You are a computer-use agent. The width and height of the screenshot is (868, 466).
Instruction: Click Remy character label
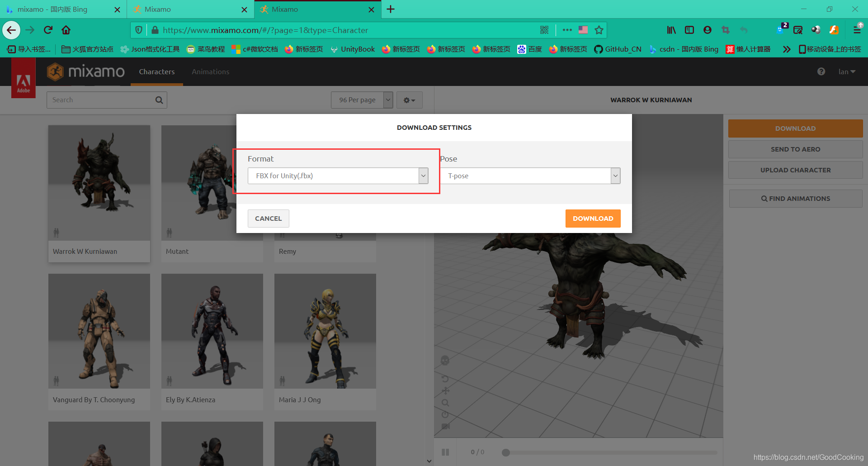(288, 252)
